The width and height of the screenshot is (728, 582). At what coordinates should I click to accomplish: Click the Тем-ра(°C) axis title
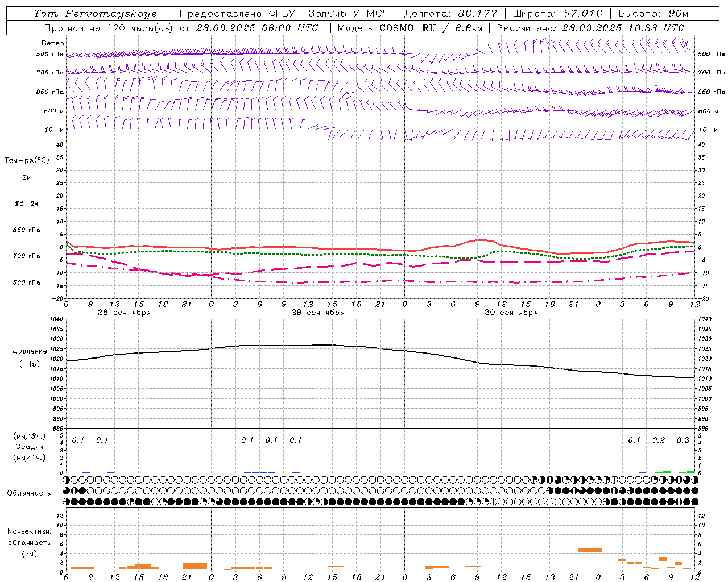pyautogui.click(x=27, y=161)
